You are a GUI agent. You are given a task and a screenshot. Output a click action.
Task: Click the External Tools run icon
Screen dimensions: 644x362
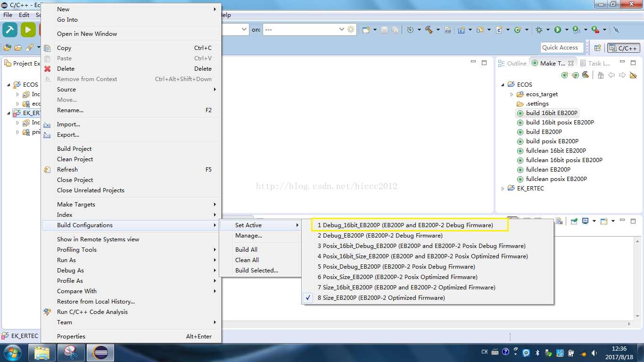coord(595,30)
